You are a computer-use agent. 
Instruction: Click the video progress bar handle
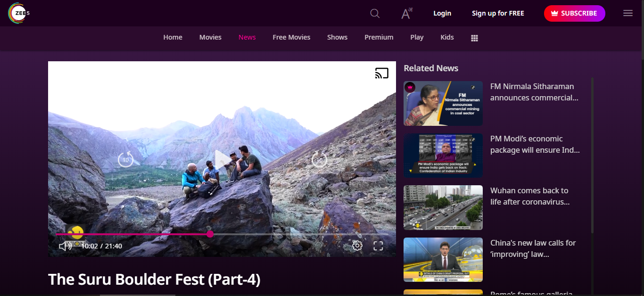(x=210, y=234)
